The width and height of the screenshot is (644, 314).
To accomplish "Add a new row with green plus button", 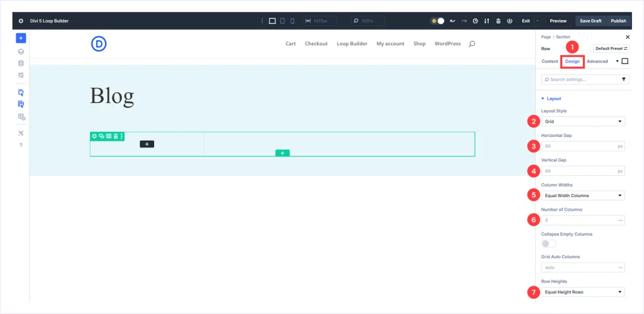I will [282, 153].
